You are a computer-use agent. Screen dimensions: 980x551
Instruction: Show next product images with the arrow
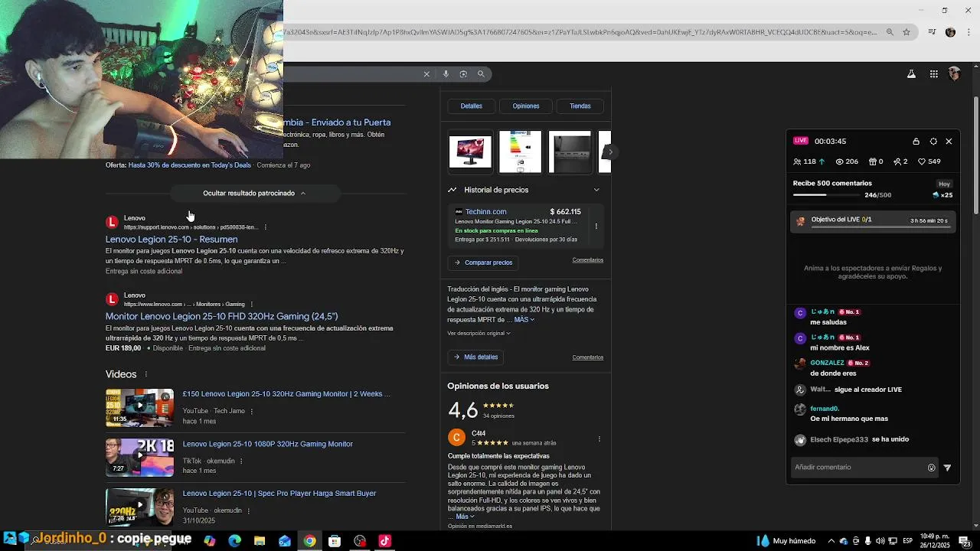coord(609,152)
